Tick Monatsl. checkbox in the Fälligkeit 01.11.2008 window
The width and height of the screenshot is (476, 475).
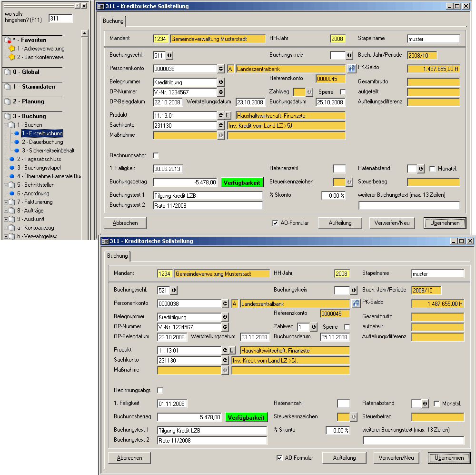pos(437,404)
